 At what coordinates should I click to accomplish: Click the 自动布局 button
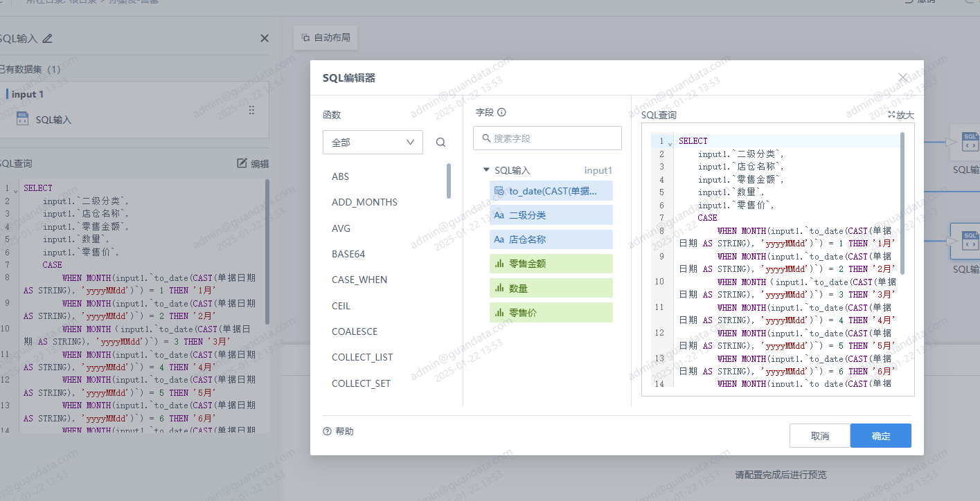click(326, 38)
